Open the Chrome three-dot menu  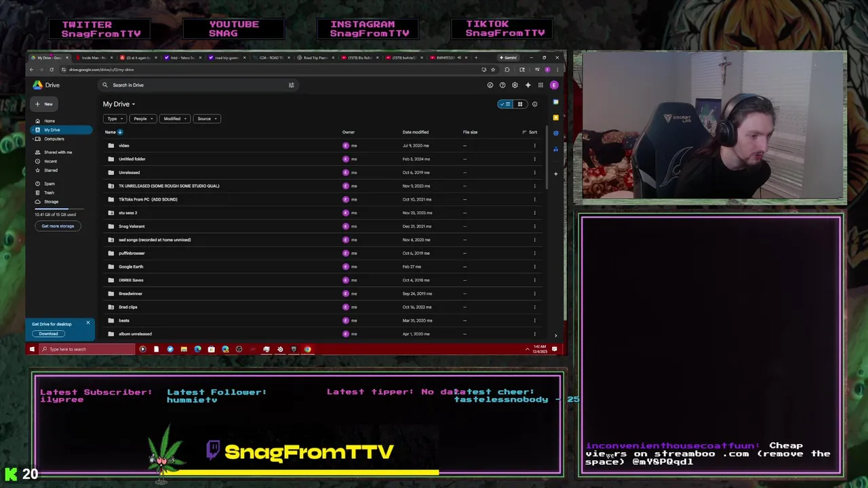pos(557,69)
